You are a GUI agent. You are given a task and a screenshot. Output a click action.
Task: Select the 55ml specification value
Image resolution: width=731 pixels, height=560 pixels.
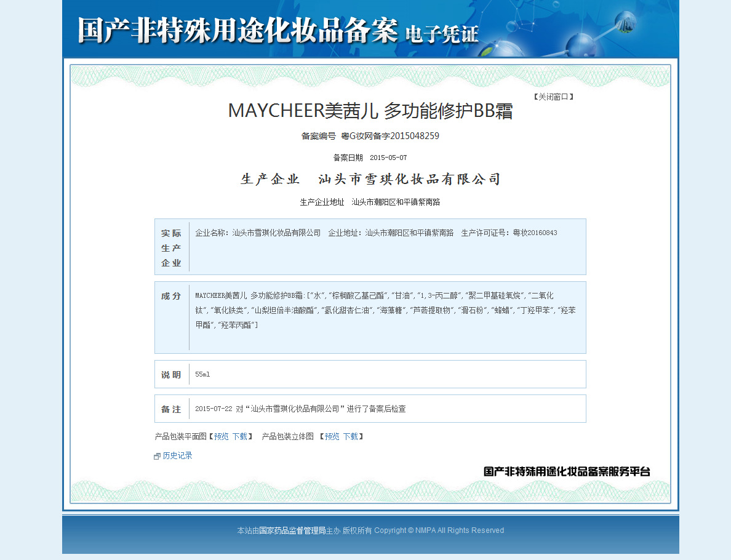[202, 374]
